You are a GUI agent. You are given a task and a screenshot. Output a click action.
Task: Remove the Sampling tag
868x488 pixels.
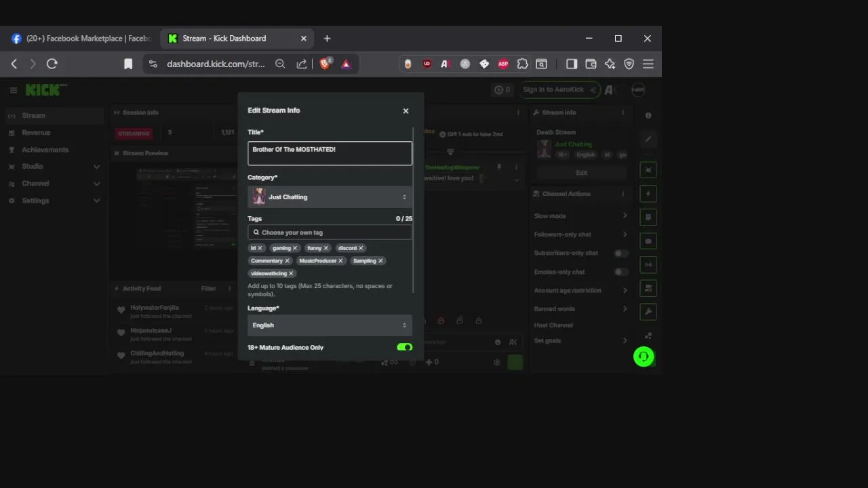click(x=380, y=261)
